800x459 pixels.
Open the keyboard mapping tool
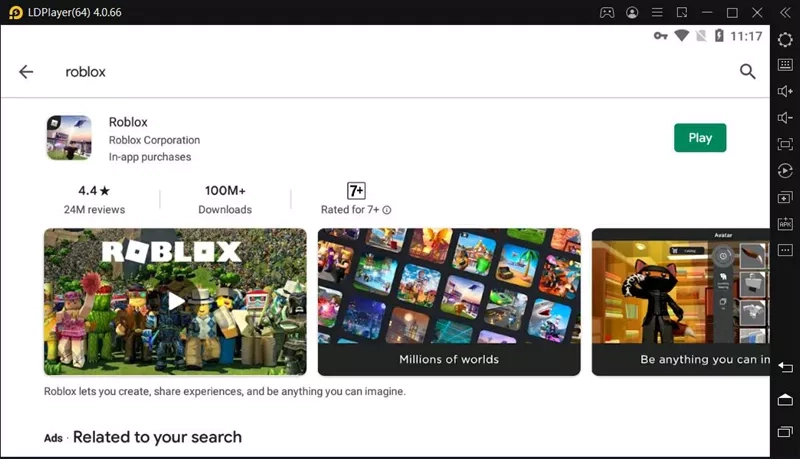pyautogui.click(x=785, y=65)
